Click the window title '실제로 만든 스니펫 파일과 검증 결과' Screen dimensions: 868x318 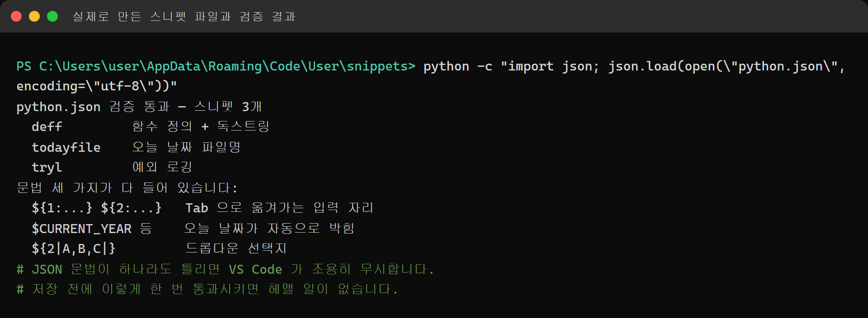coord(184,17)
